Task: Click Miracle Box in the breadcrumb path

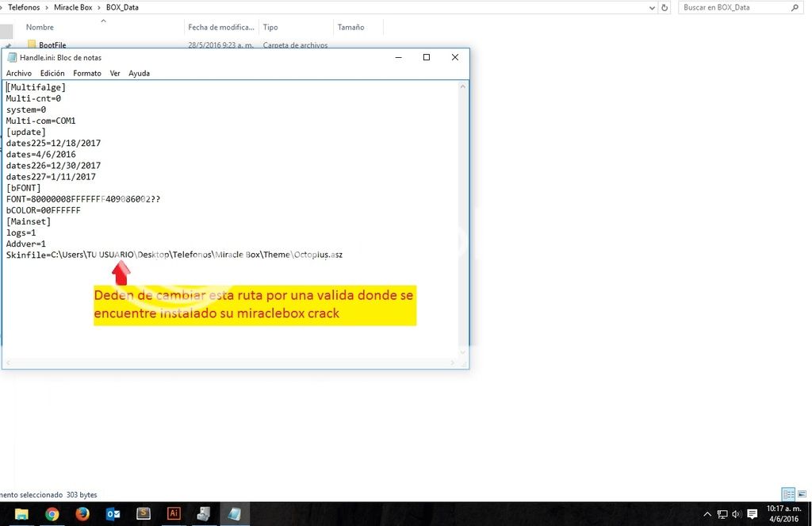Action: [x=73, y=7]
